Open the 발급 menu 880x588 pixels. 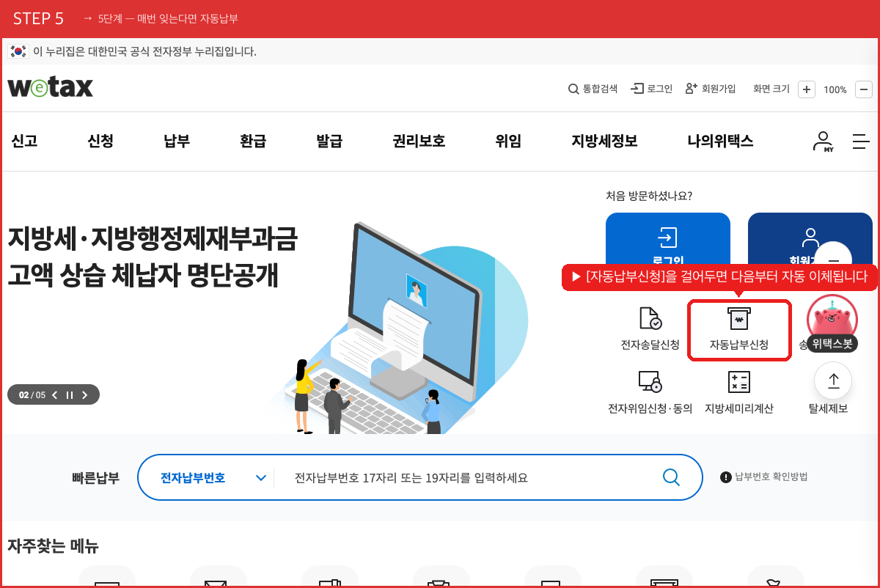point(329,142)
